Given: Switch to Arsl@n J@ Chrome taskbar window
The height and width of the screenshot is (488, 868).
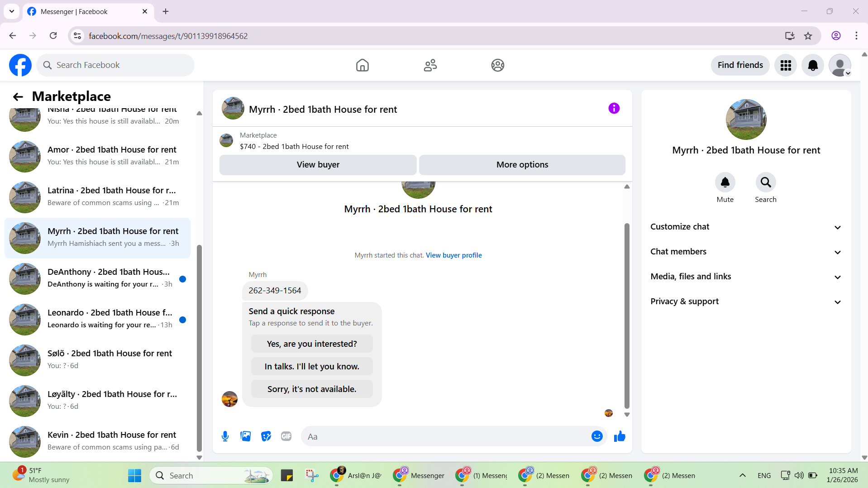Looking at the screenshot, I should (x=356, y=475).
